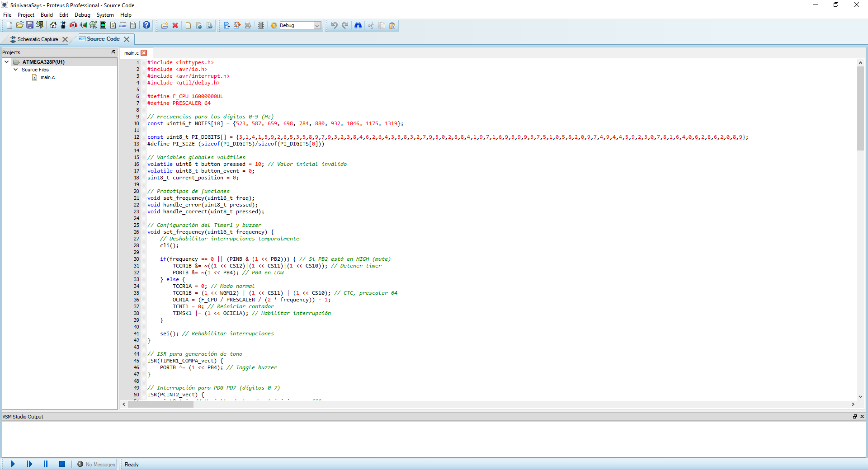Click the binoculars Find icon

[x=358, y=25]
